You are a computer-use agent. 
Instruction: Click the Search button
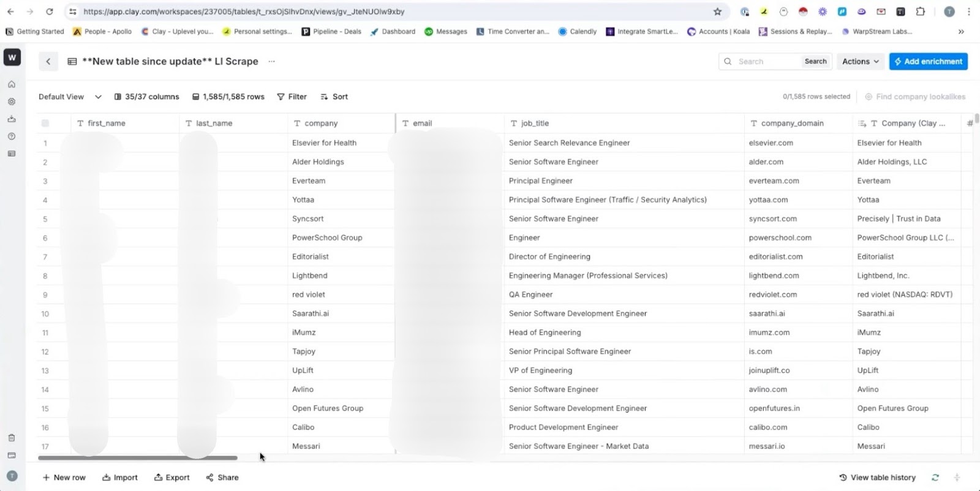tap(815, 61)
